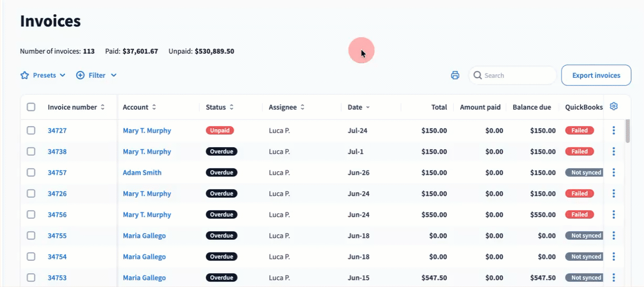The image size is (644, 287).
Task: Open the table column settings gear
Action: click(x=614, y=107)
